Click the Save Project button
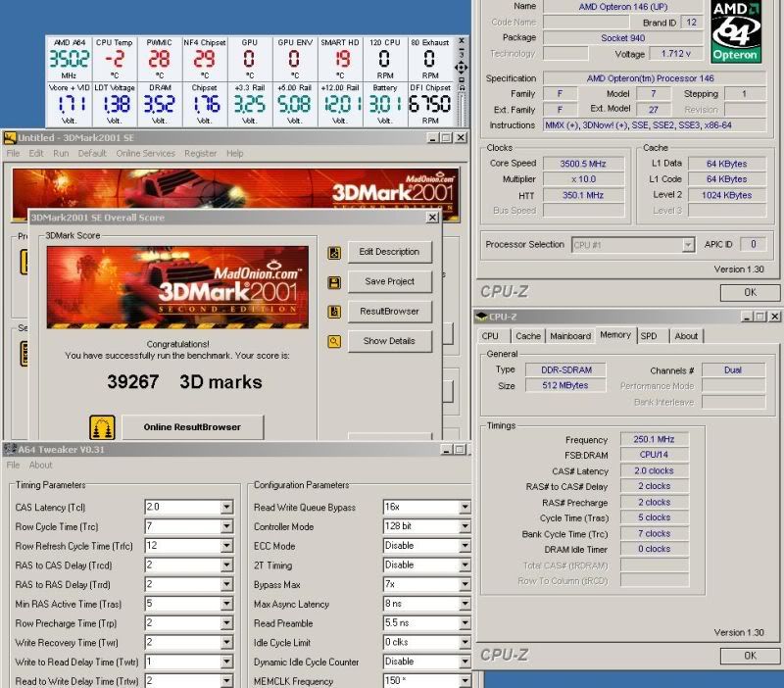784x688 pixels. (x=389, y=281)
